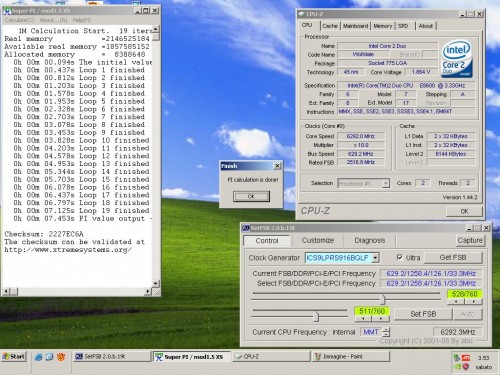This screenshot has width=500, height=375.
Task: Click the CPU-Z title bar icon
Action: pyautogui.click(x=302, y=14)
